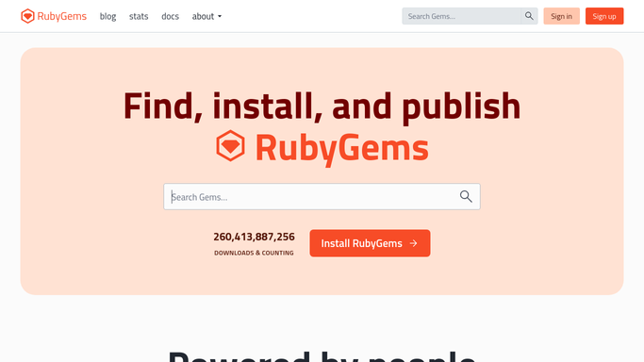The image size is (644, 362).
Task: Open the blog page
Action: [x=107, y=16]
